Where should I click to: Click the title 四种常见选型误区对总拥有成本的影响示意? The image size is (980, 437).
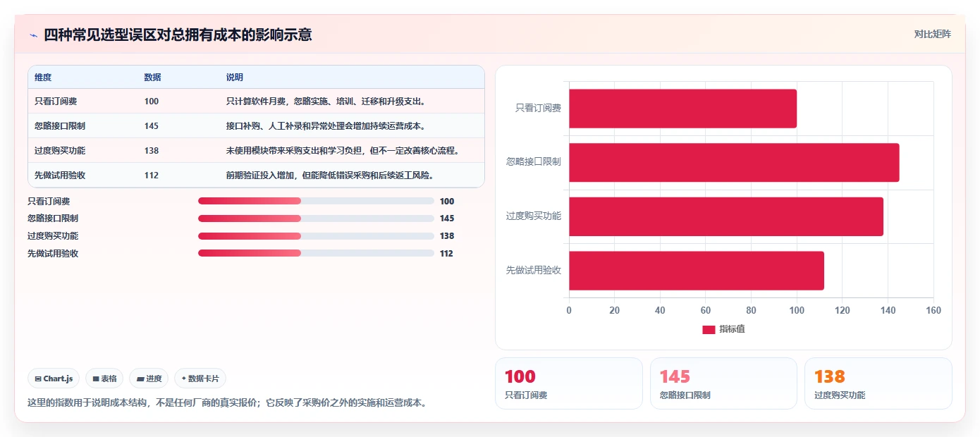tap(178, 35)
